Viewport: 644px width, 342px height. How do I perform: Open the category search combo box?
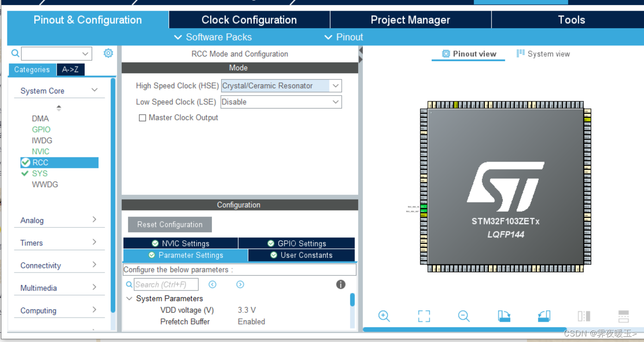coord(56,54)
